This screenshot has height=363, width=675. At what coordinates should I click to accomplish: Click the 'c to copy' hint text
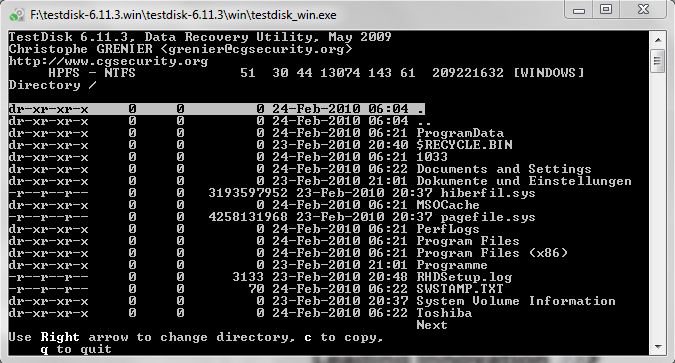pos(344,337)
